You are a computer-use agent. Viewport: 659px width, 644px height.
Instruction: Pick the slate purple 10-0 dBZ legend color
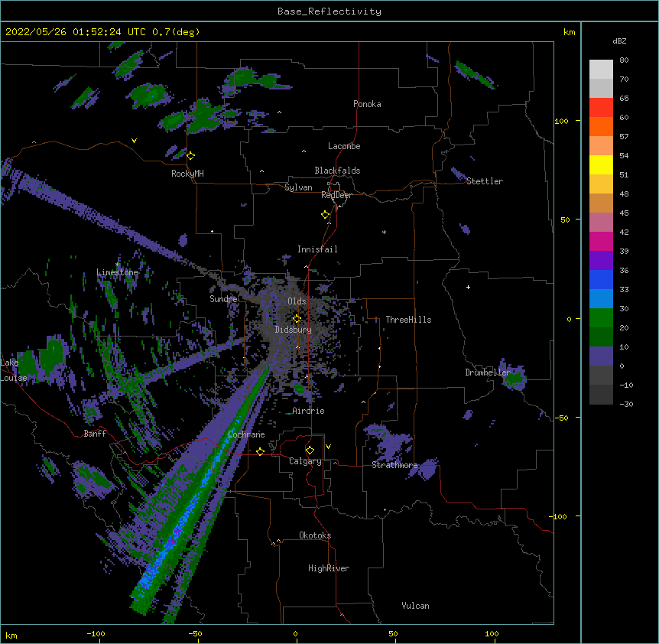[601, 356]
